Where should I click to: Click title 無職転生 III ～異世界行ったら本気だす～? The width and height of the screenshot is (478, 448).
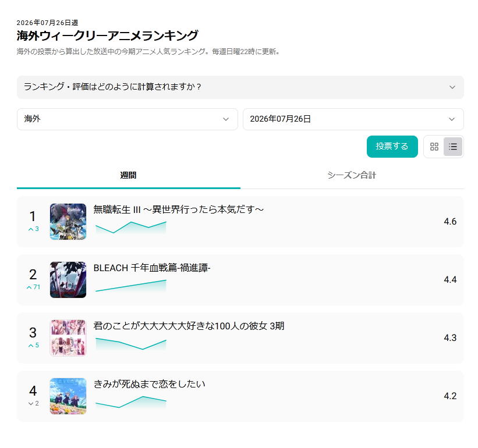(178, 209)
